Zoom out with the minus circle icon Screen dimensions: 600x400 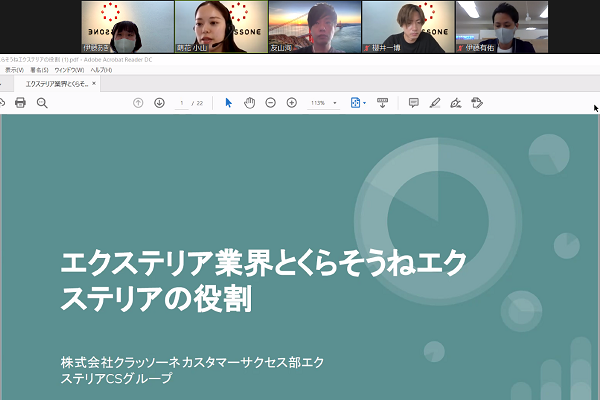(271, 103)
